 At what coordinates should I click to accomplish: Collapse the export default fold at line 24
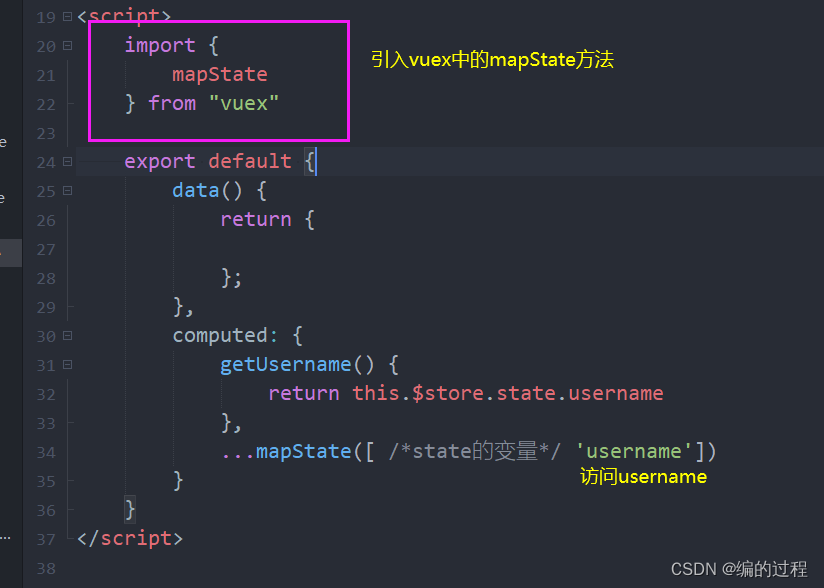tap(67, 162)
